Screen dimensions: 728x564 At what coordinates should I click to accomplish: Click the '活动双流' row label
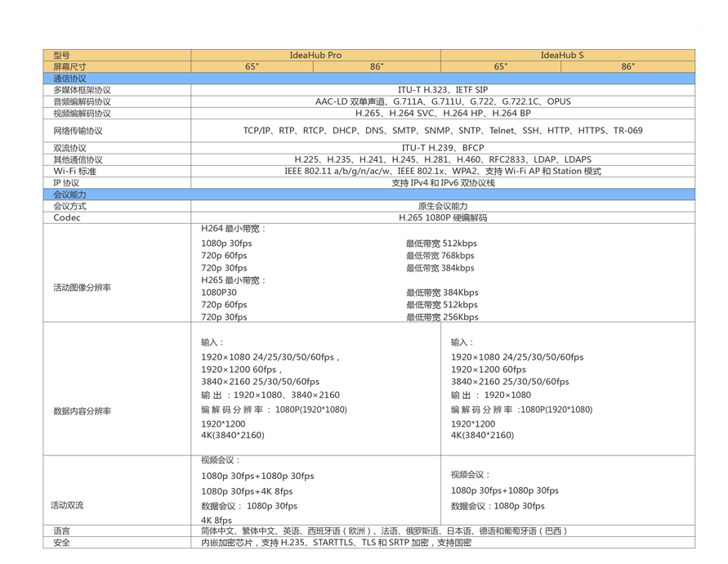(67, 505)
